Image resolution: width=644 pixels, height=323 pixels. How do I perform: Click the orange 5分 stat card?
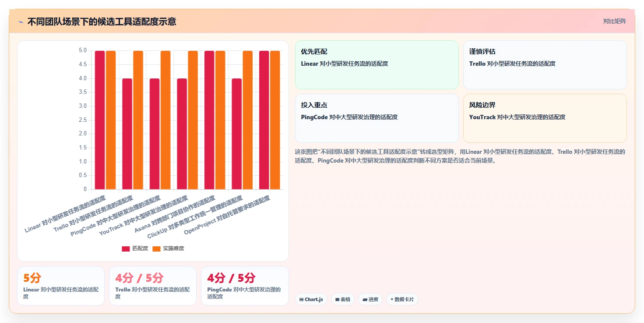[x=61, y=286]
